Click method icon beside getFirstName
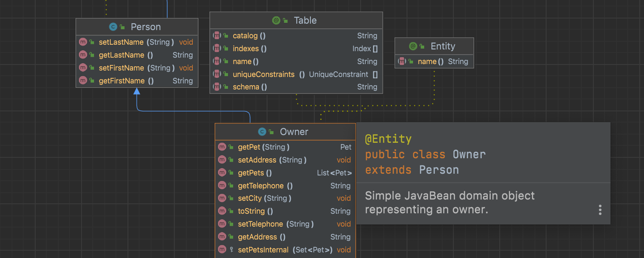This screenshot has height=258, width=644. [x=83, y=80]
